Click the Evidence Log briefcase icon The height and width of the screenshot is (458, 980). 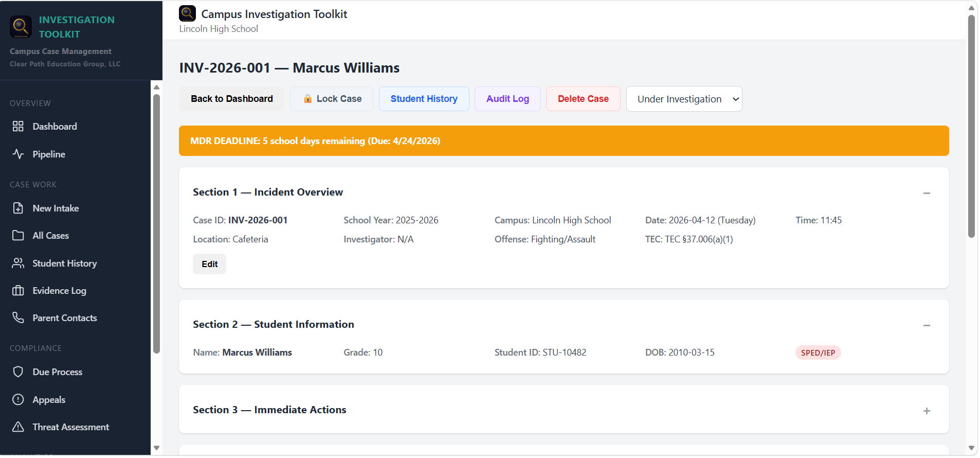18,291
